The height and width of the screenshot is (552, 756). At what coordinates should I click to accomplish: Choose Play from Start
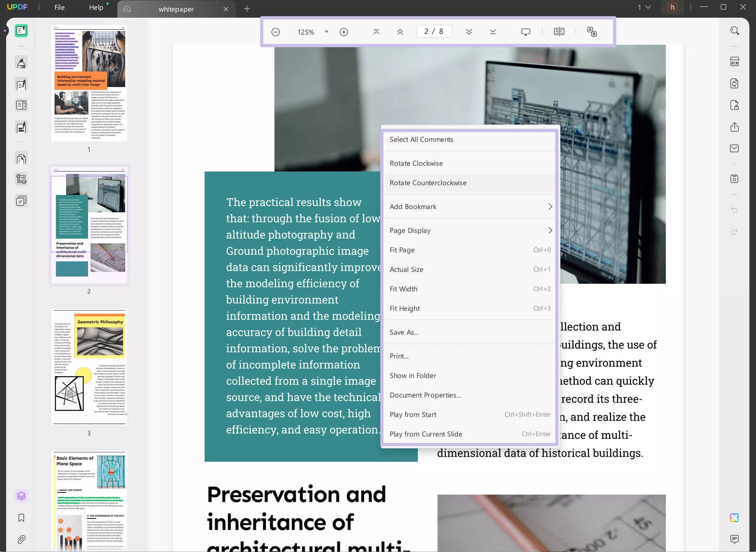(470, 414)
